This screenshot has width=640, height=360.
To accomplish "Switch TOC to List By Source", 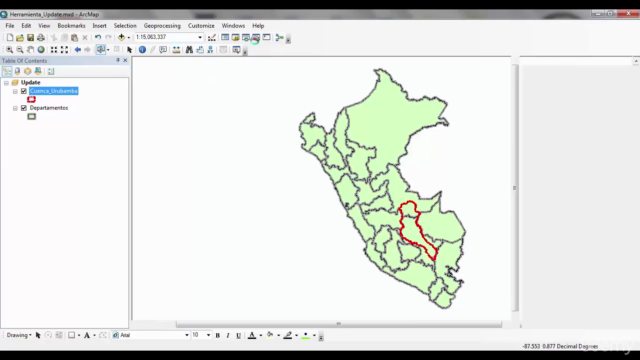I will coord(17,71).
